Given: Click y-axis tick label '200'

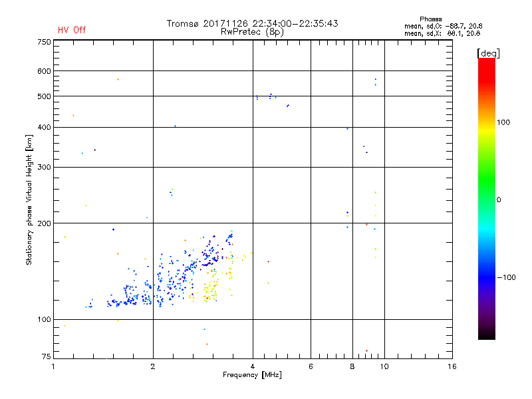Looking at the screenshot, I should pos(45,223).
